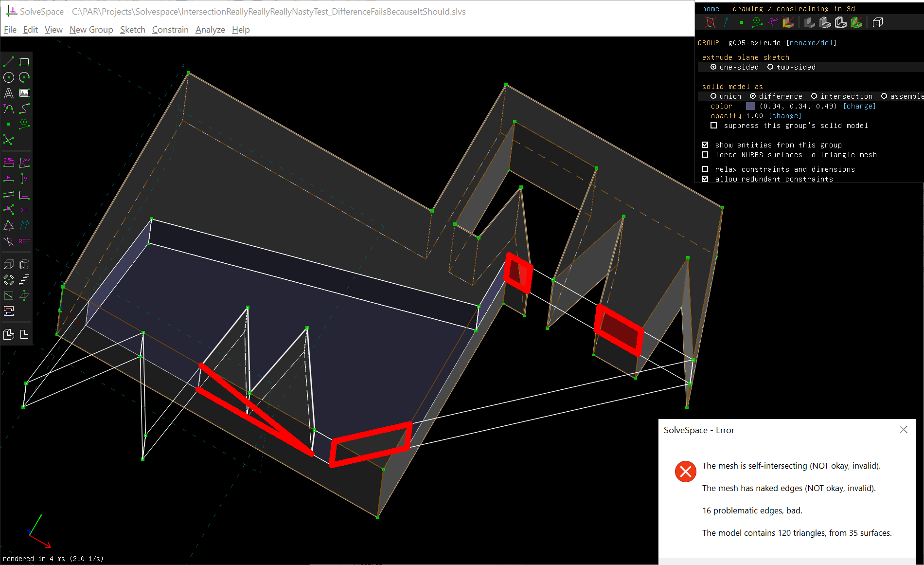This screenshot has width=924, height=565.
Task: Select difference solid model mode
Action: click(776, 96)
